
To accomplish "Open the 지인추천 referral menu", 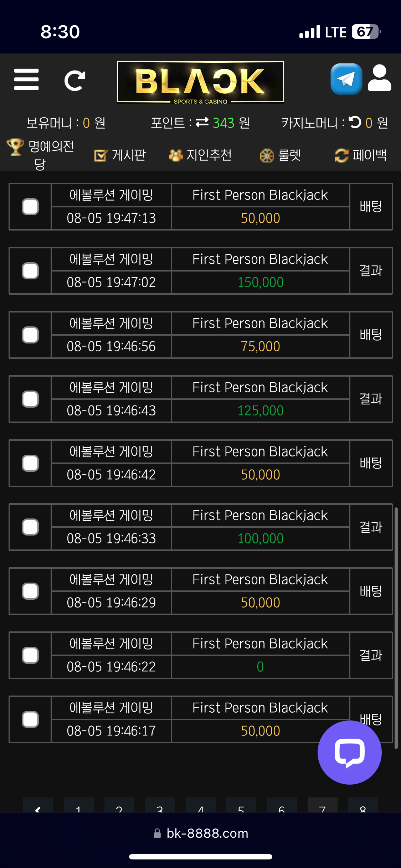I will [200, 155].
